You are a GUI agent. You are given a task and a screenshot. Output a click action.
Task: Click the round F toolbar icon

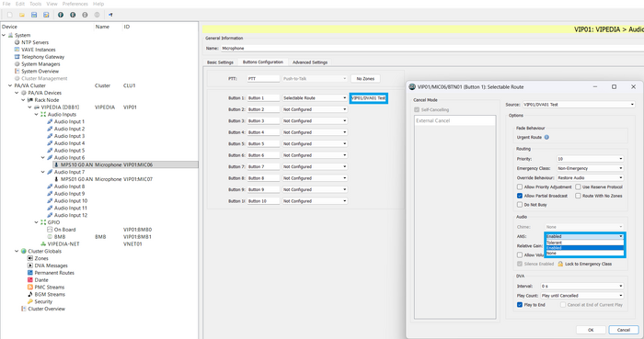coord(61,15)
